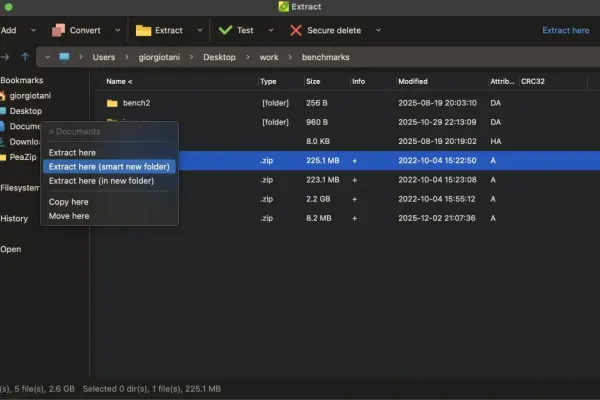
Task: Open the History sidebar section
Action: tap(14, 219)
